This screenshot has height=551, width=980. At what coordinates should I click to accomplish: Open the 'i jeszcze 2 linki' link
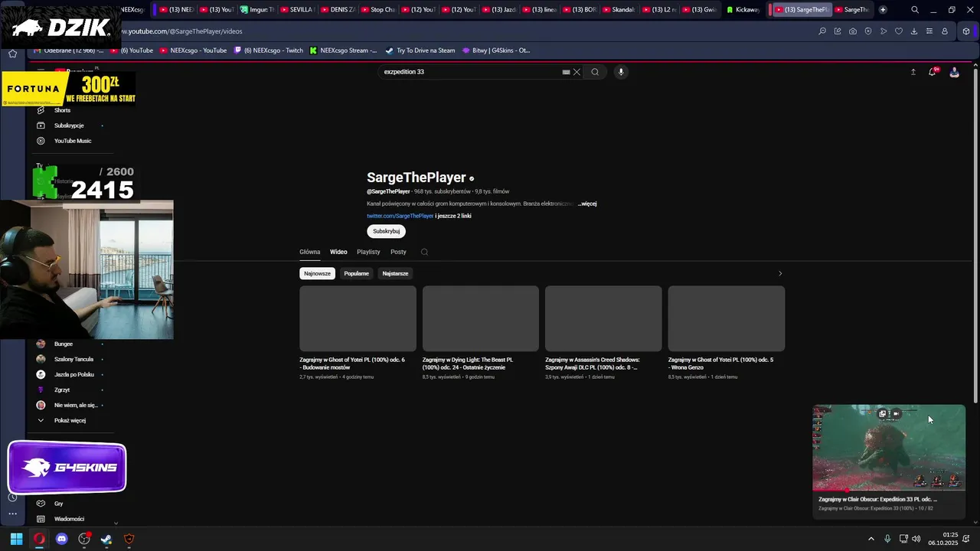453,216
